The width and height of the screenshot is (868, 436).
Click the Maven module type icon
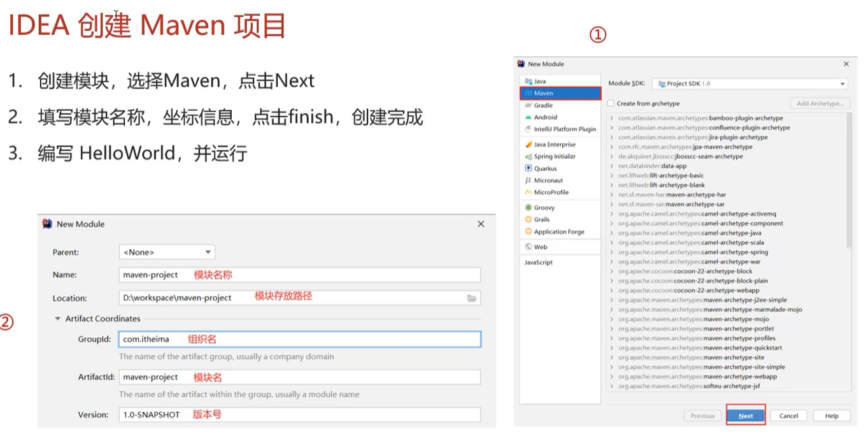(528, 94)
